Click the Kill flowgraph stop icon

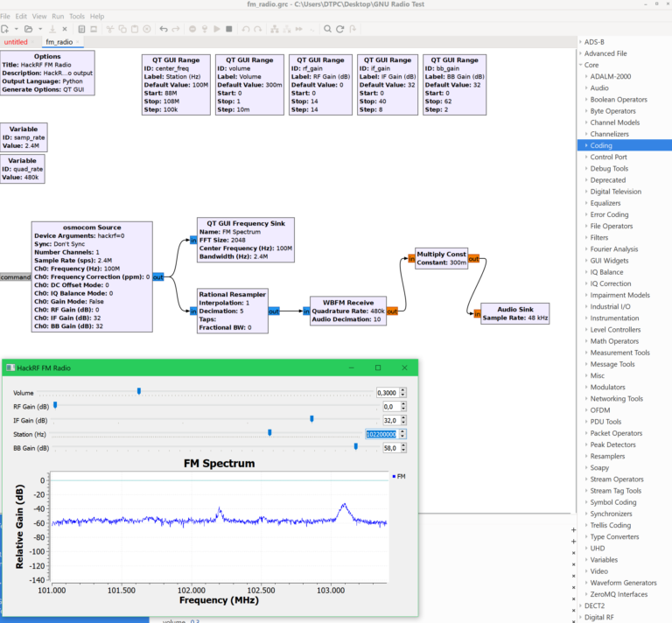tap(229, 29)
